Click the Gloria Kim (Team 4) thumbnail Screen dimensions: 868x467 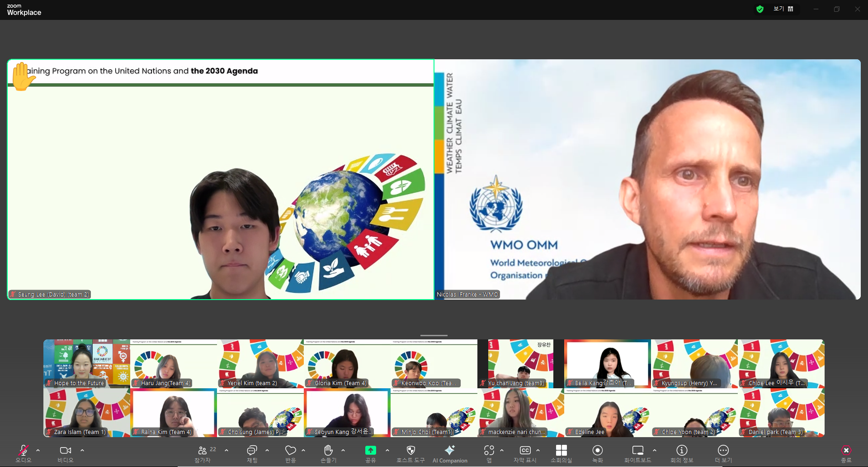click(347, 364)
